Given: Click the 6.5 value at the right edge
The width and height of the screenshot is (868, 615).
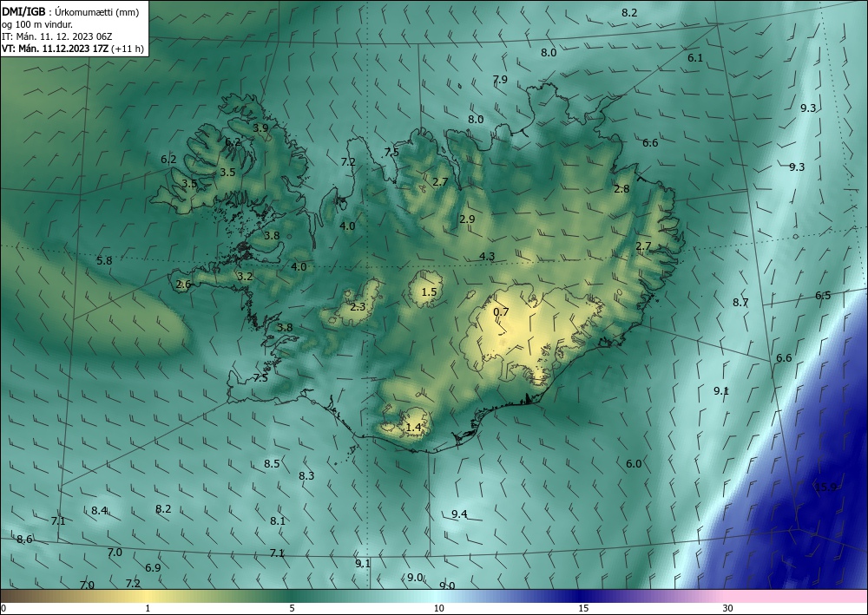Looking at the screenshot, I should tap(823, 295).
